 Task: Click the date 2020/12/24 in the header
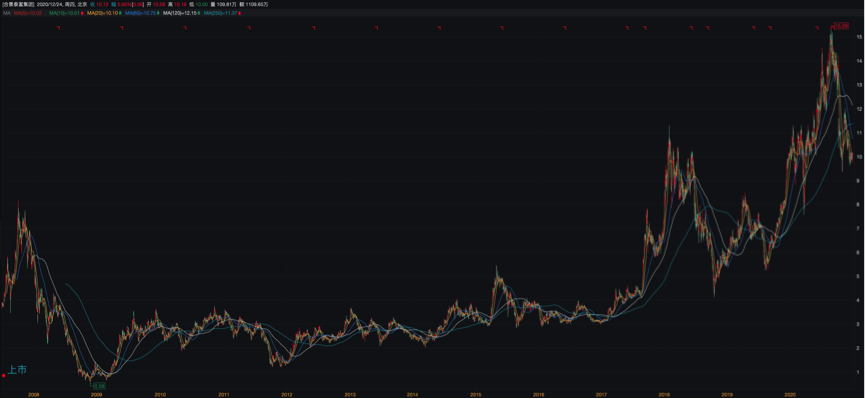coord(49,4)
